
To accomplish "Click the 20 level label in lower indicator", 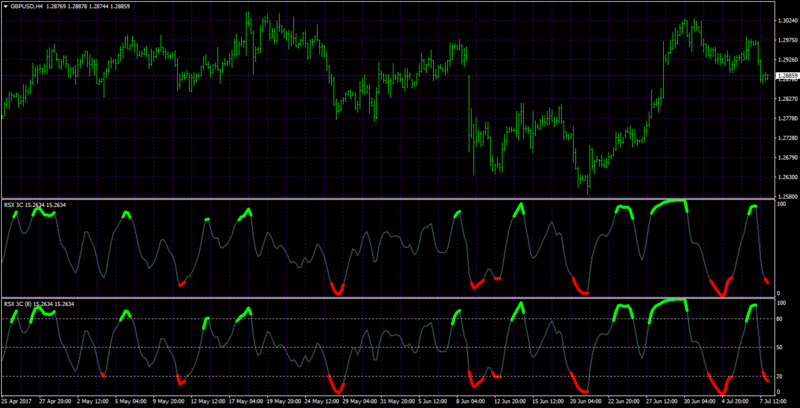I will click(780, 376).
